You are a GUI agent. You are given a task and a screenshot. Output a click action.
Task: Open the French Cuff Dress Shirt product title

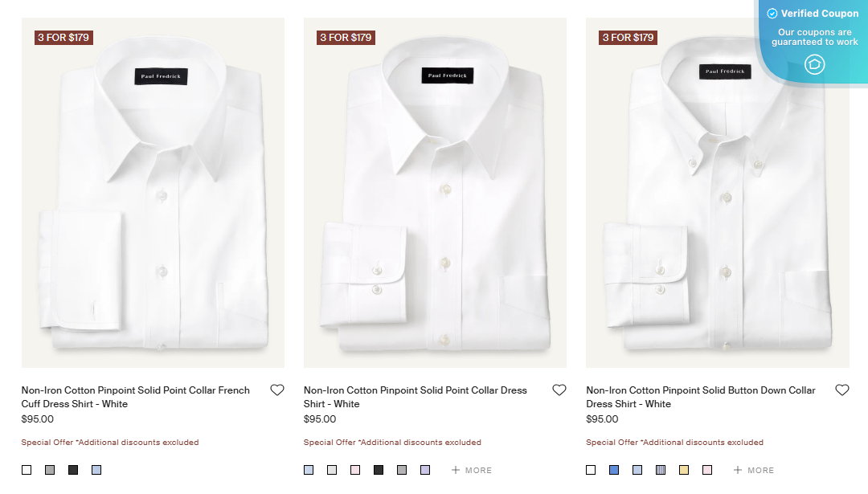tap(135, 397)
